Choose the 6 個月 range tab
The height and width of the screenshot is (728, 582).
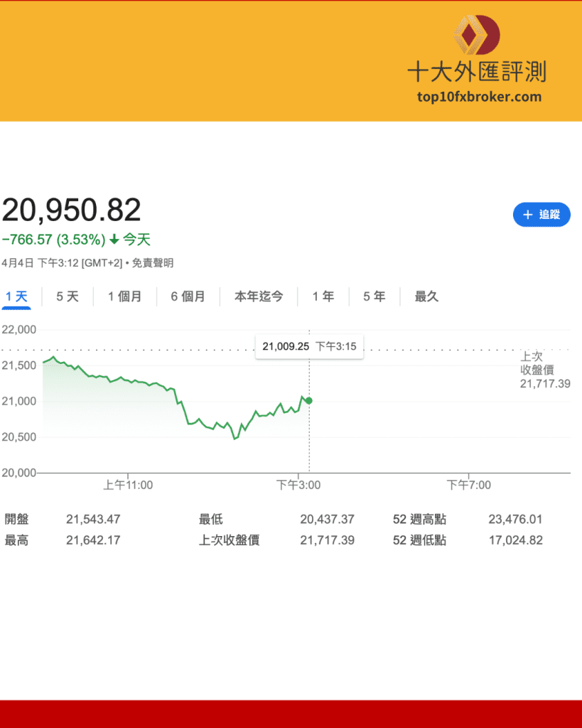[188, 296]
